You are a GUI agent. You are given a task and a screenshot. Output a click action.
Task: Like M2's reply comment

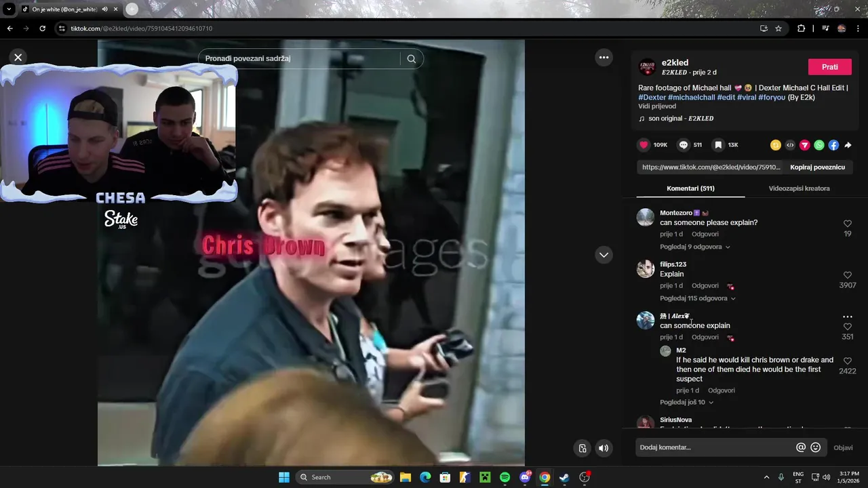click(x=848, y=361)
